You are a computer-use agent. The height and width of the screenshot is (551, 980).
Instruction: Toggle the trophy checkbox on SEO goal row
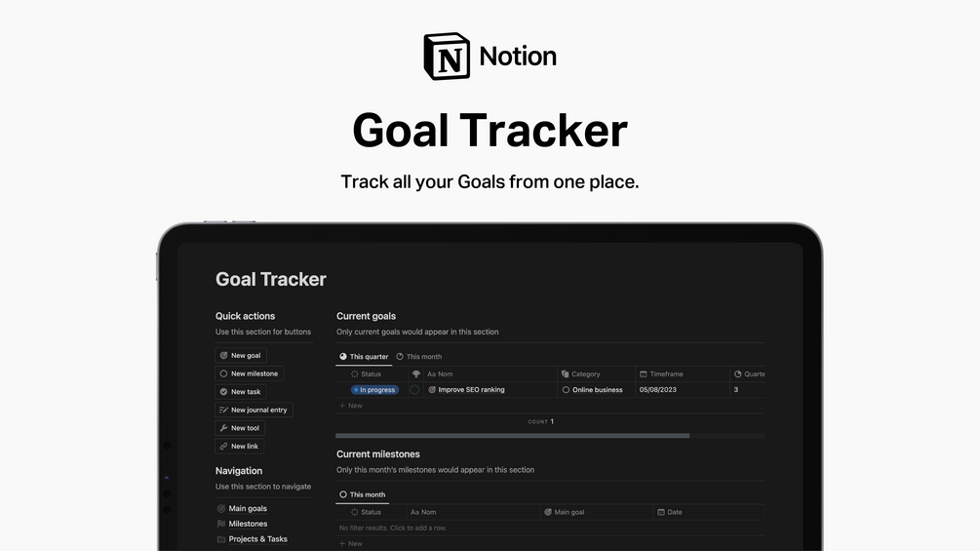tap(414, 389)
